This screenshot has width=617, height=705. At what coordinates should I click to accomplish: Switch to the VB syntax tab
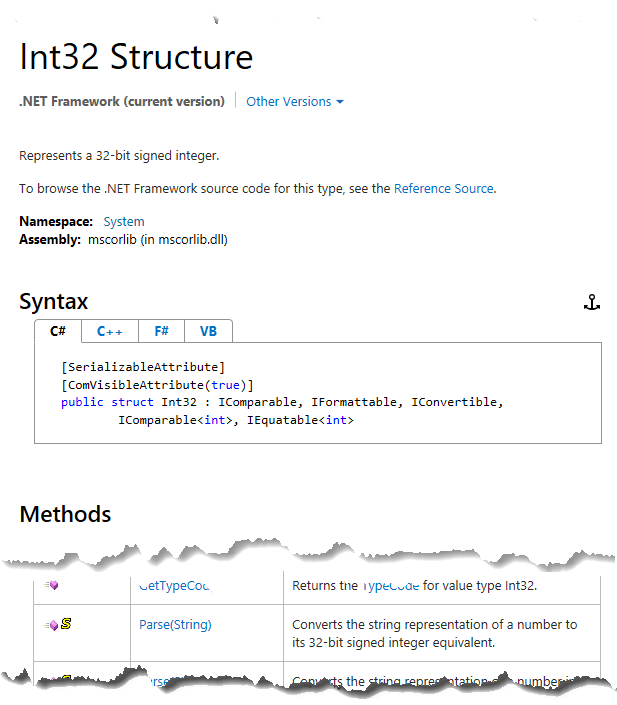point(208,331)
